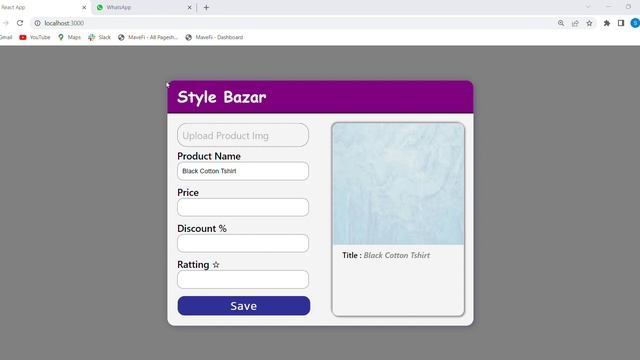
Task: Open the Maps bookmark
Action: [x=69, y=37]
